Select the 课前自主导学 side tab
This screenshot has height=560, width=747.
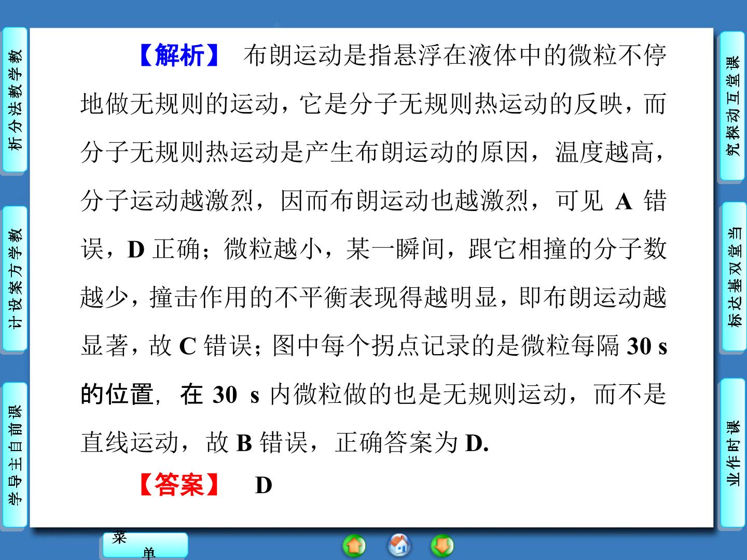coord(15,455)
